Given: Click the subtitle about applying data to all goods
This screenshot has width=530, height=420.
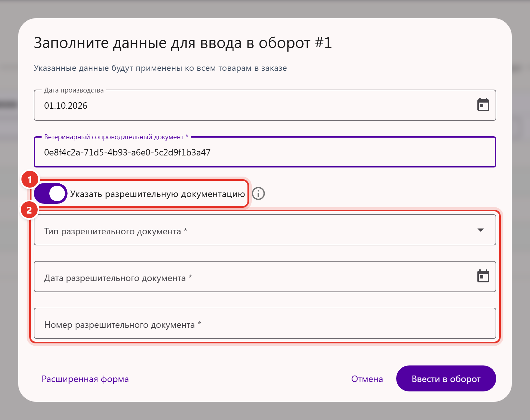Looking at the screenshot, I should coord(160,68).
